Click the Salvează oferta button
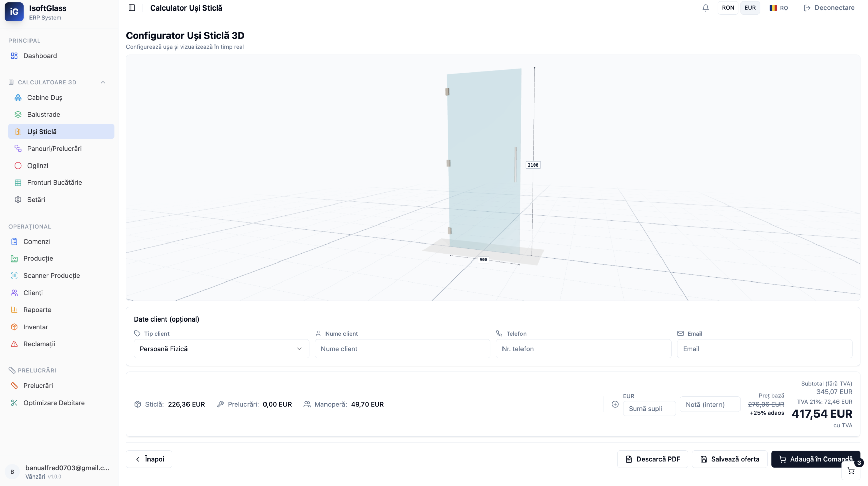The width and height of the screenshot is (868, 486). [730, 459]
